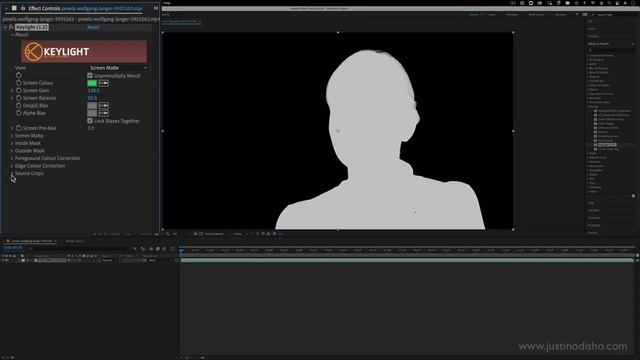Screen dimensions: 640x360
Task: Toggle the fx switch for Keylight effect
Action: click(11, 27)
